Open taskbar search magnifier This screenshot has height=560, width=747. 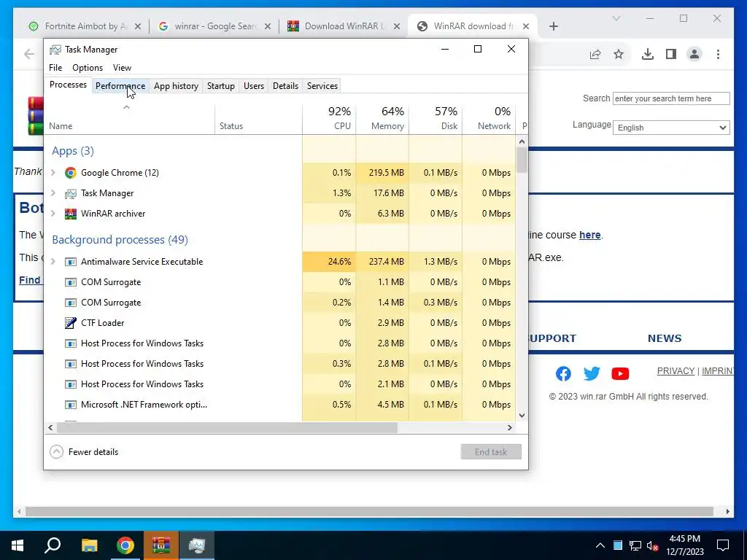(53, 545)
